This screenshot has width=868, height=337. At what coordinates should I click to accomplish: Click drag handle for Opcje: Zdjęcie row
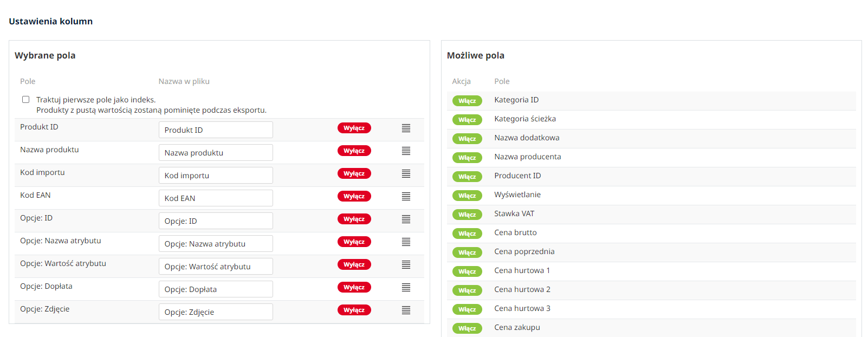406,310
